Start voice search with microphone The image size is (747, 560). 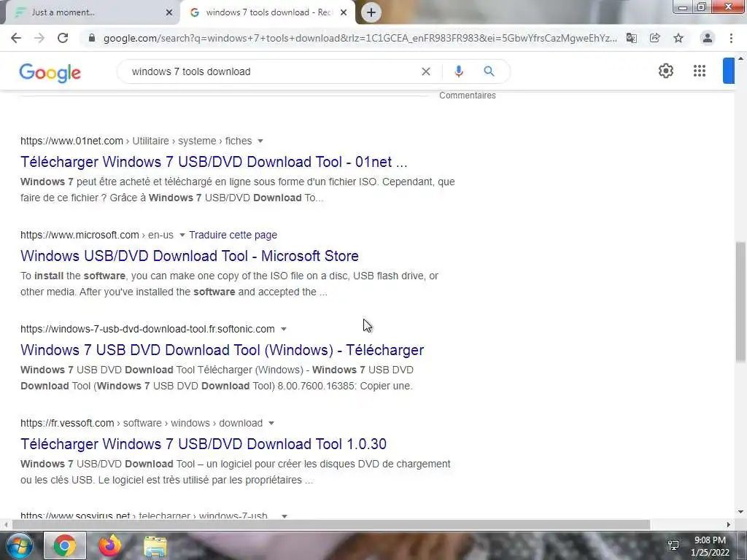pos(459,71)
